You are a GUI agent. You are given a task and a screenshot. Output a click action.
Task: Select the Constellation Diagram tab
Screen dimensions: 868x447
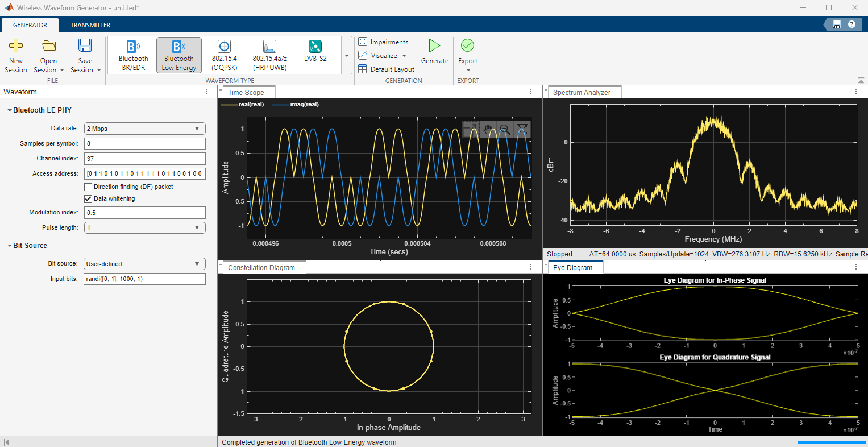pos(261,268)
